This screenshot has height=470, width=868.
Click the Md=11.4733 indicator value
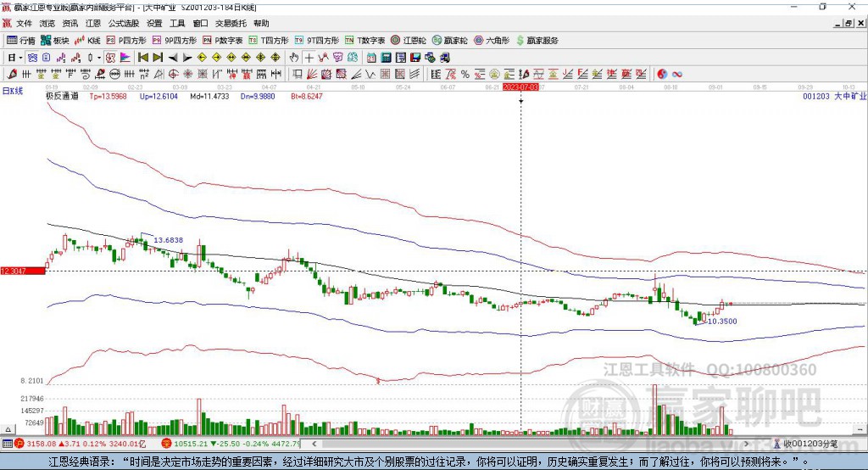(x=209, y=96)
